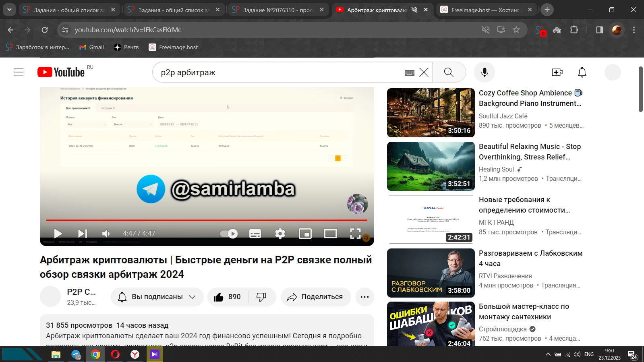
Task: Open a new browser tab
Action: click(x=547, y=10)
